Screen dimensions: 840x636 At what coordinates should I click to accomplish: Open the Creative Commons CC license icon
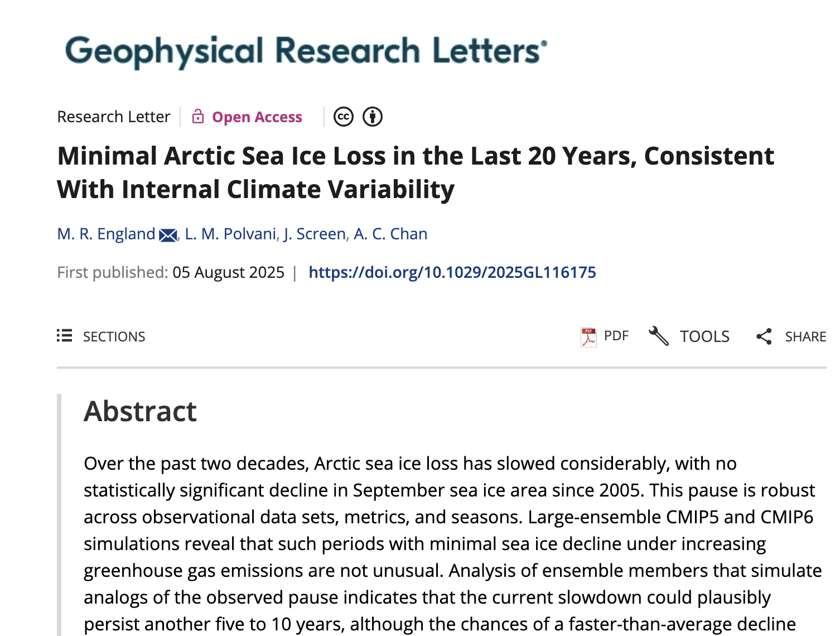click(344, 117)
